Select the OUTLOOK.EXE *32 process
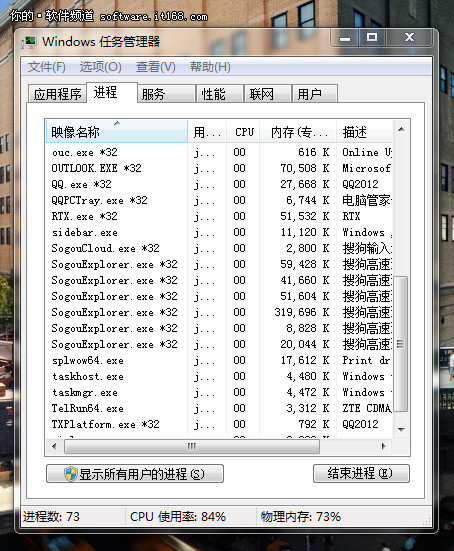Viewport: 454px width, 551px height. (x=219, y=168)
